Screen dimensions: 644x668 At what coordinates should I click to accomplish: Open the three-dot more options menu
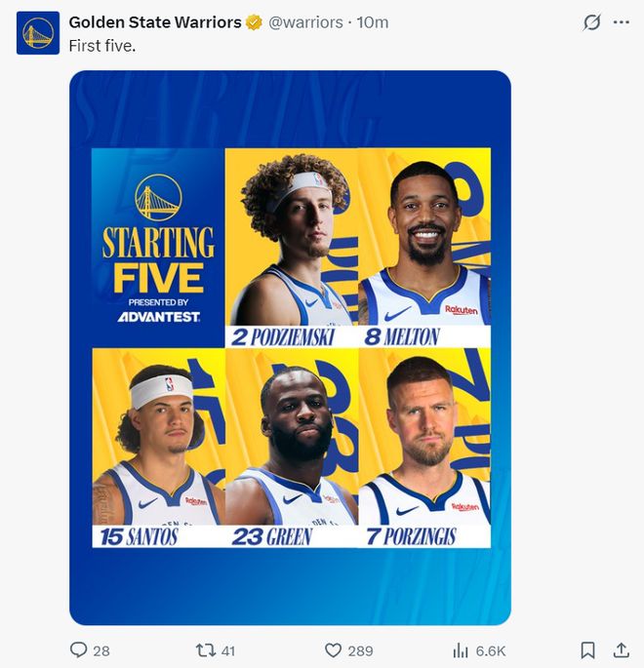(621, 21)
